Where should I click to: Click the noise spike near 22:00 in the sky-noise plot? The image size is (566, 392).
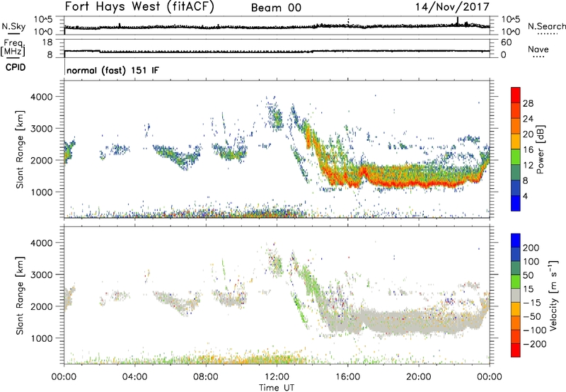pyautogui.click(x=458, y=21)
